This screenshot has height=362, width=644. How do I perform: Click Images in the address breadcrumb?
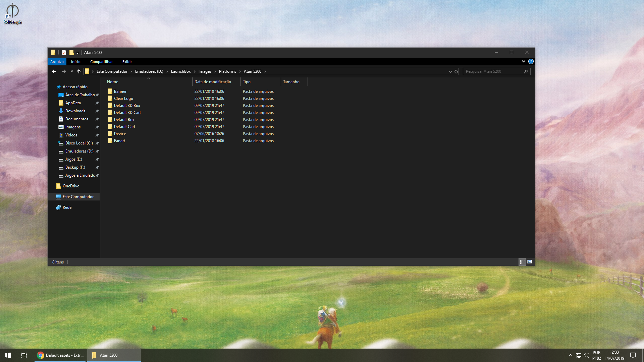[x=205, y=71]
